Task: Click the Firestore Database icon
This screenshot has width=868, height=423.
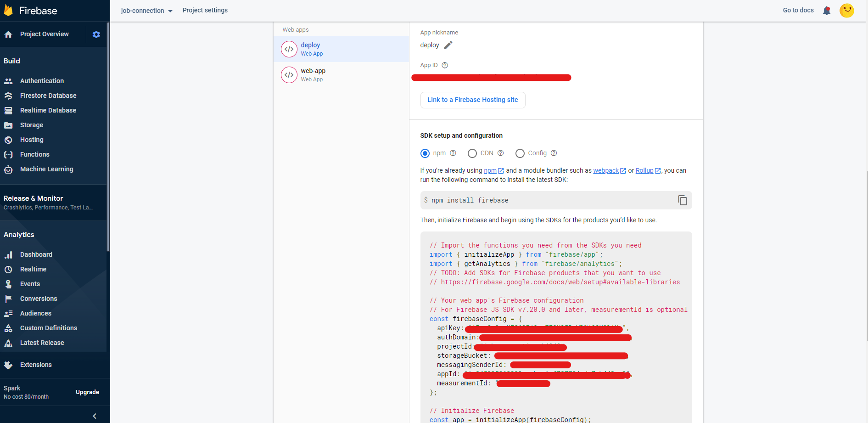Action: 8,96
